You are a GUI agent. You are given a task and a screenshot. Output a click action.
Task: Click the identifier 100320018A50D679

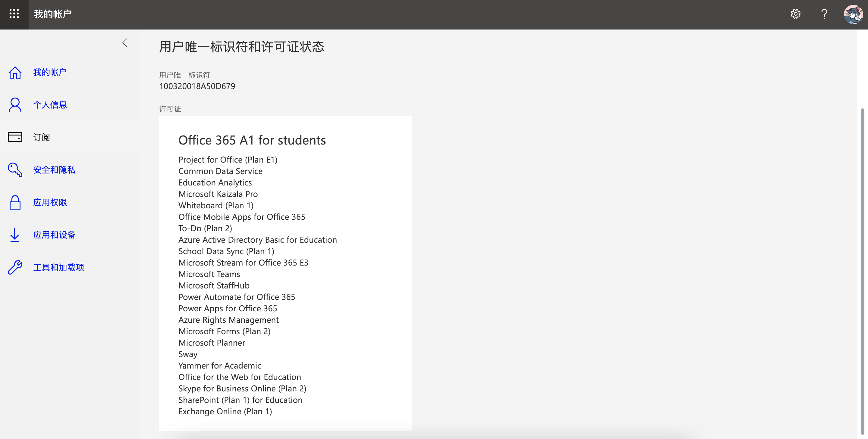pos(197,86)
